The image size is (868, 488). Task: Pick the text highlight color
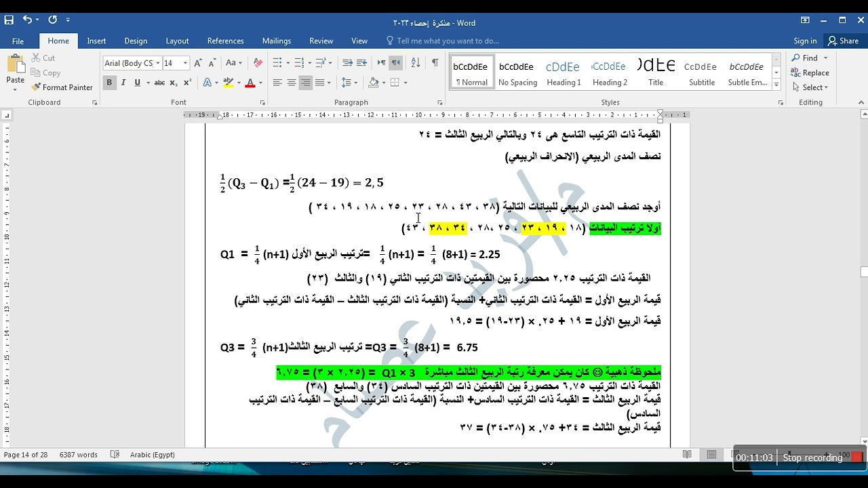tap(228, 83)
